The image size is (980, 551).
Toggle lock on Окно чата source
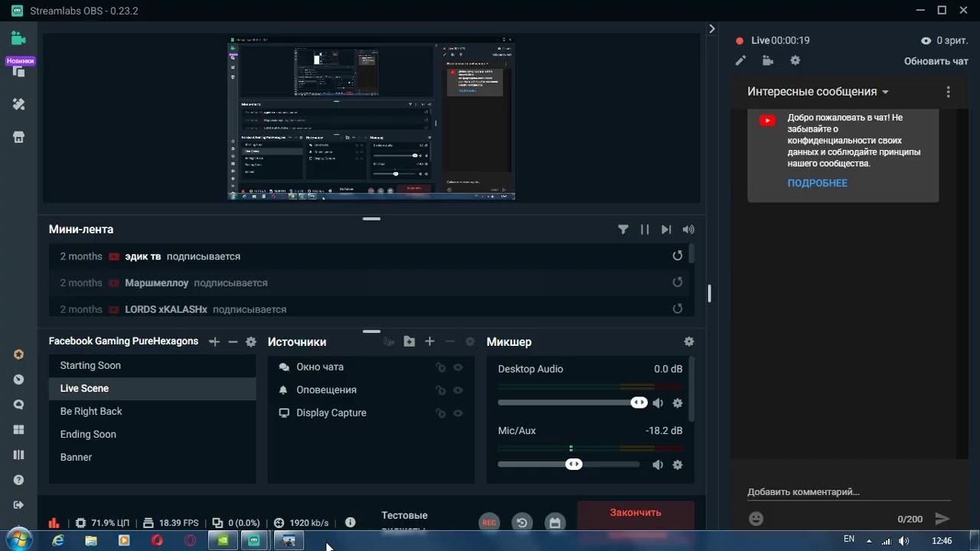[x=440, y=367]
